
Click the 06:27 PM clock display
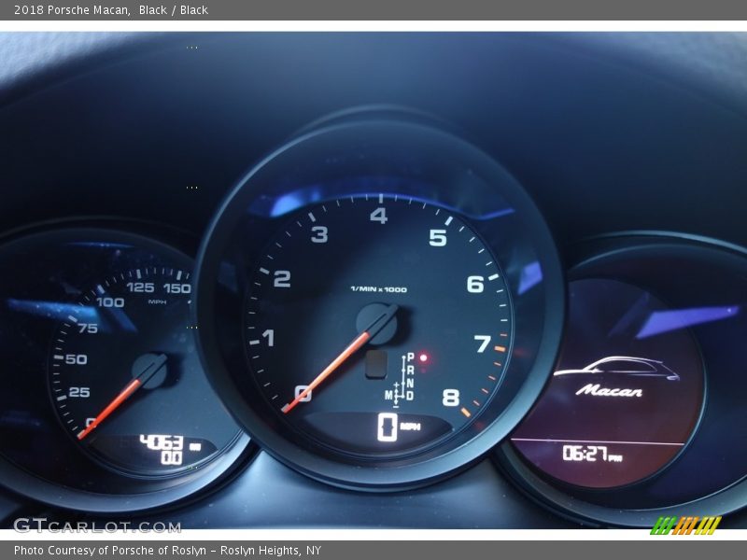[x=591, y=454]
